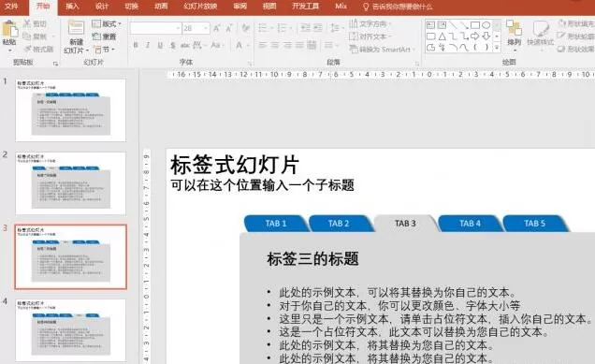Click the 告诉我你想要做什么 search box
The width and height of the screenshot is (595, 364).
(399, 7)
